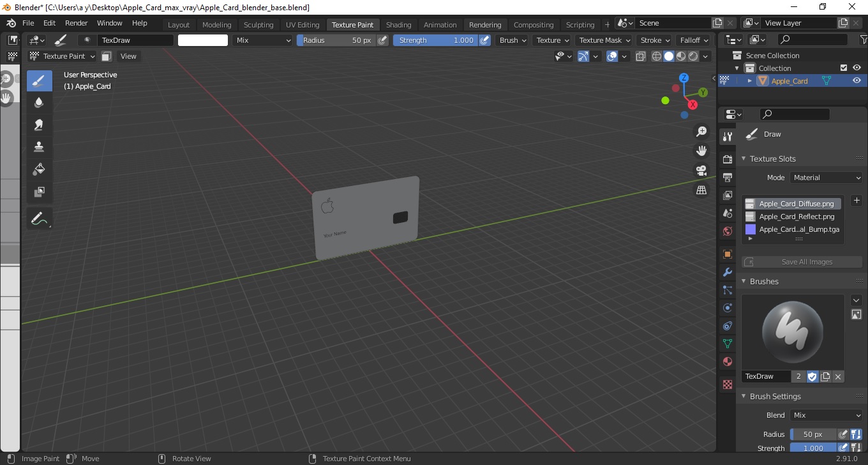Click the zoom magnifier in viewport
This screenshot has height=465, width=868.
tap(701, 132)
